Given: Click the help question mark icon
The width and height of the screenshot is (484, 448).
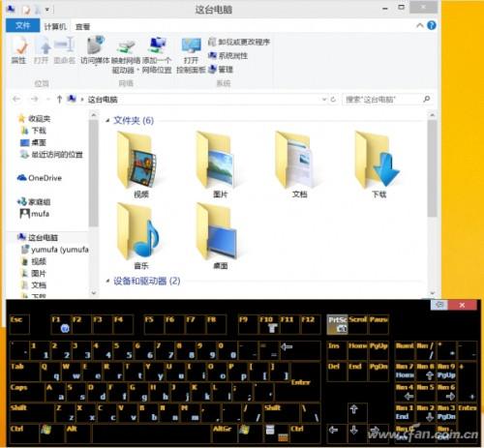Looking at the screenshot, I should point(432,25).
